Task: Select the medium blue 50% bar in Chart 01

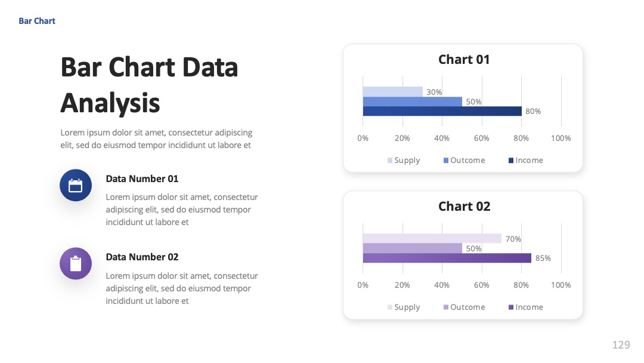Action: click(x=413, y=101)
